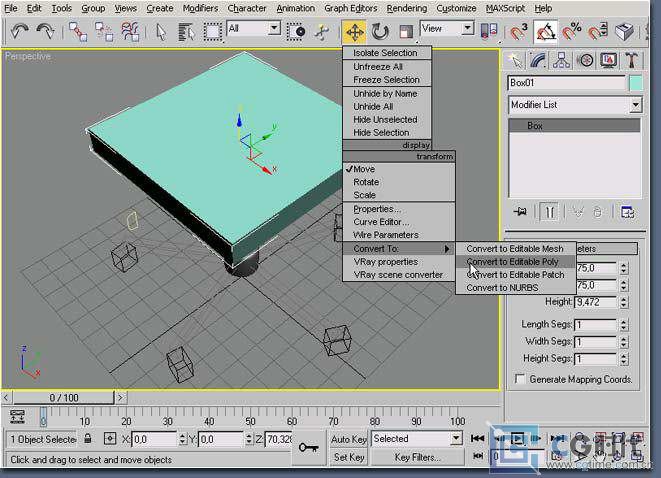Open the Convert To submenu
661x478 pixels.
point(399,249)
